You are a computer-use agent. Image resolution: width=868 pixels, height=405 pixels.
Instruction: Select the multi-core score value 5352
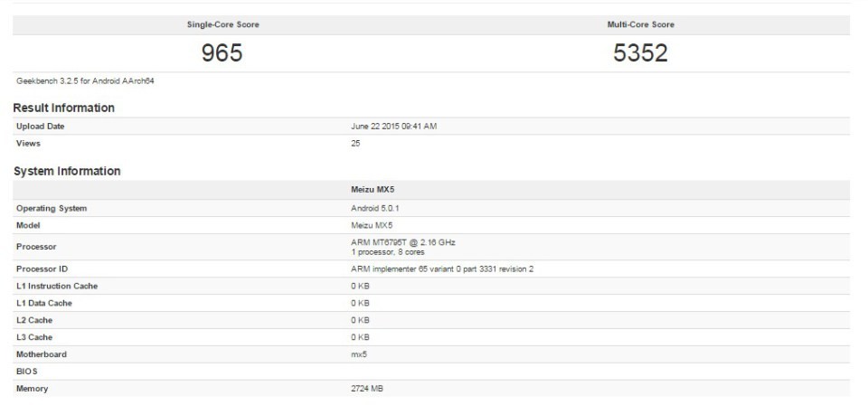click(640, 53)
